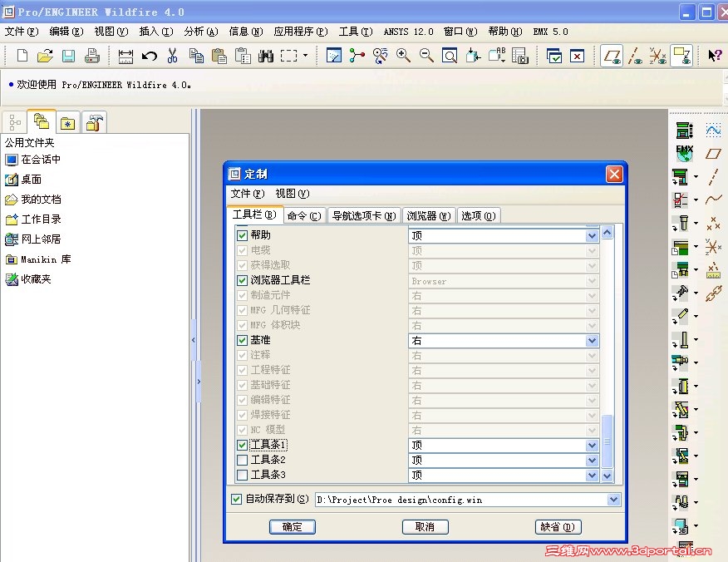Click the Undo arrow icon
Screen dimensions: 728x562
[x=150, y=57]
